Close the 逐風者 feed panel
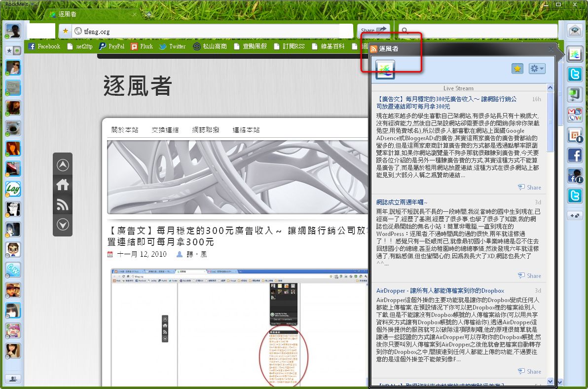Viewport: 588px width, 389px height. [x=551, y=49]
